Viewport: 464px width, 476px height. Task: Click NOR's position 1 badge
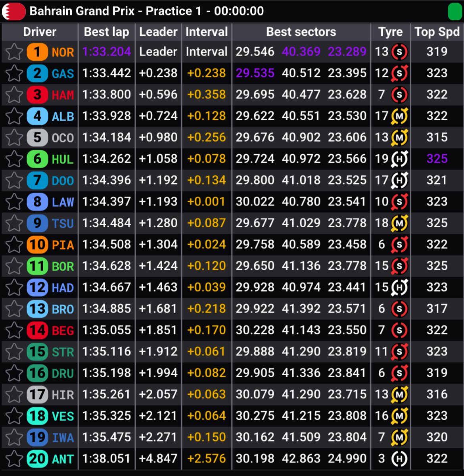click(37, 52)
